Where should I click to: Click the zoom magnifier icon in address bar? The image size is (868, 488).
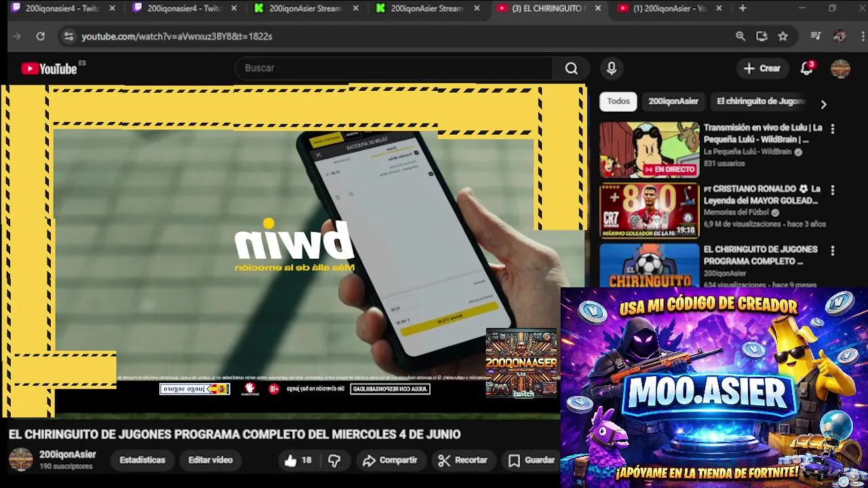[x=741, y=37]
